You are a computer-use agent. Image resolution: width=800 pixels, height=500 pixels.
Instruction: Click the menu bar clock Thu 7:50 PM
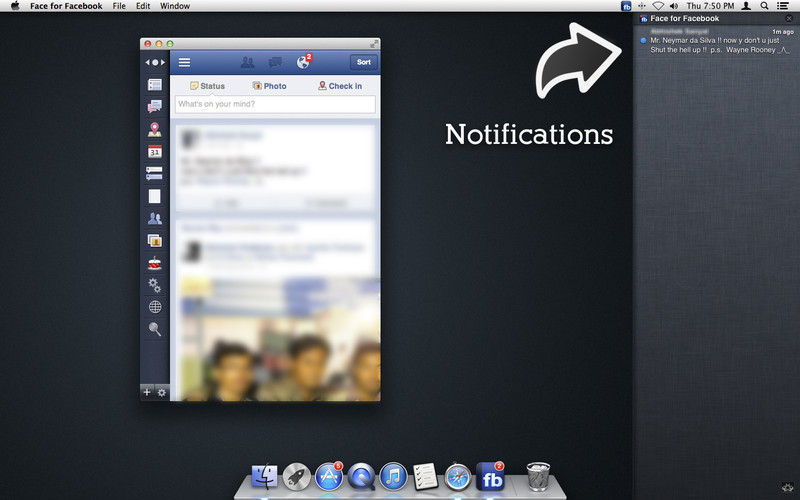[711, 6]
